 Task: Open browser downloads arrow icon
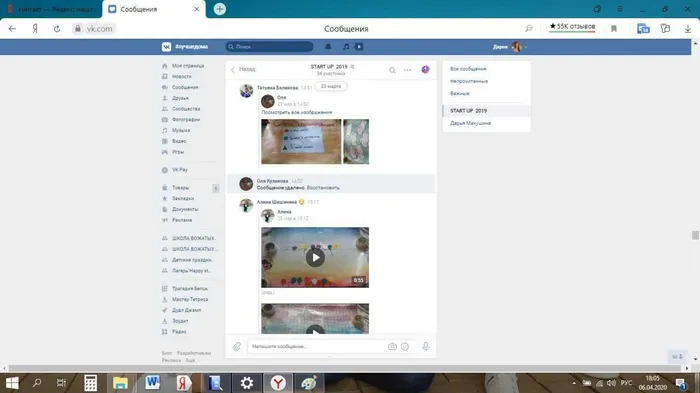pyautogui.click(x=688, y=29)
